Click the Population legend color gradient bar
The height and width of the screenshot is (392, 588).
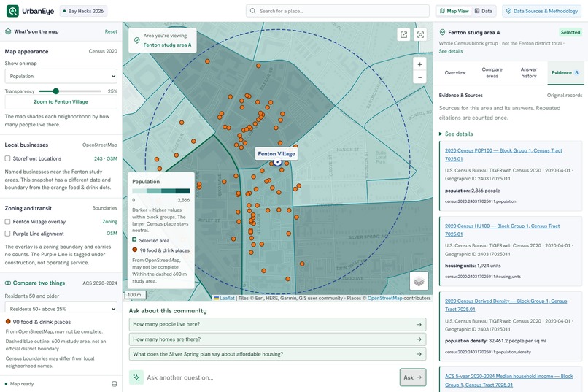pos(161,191)
